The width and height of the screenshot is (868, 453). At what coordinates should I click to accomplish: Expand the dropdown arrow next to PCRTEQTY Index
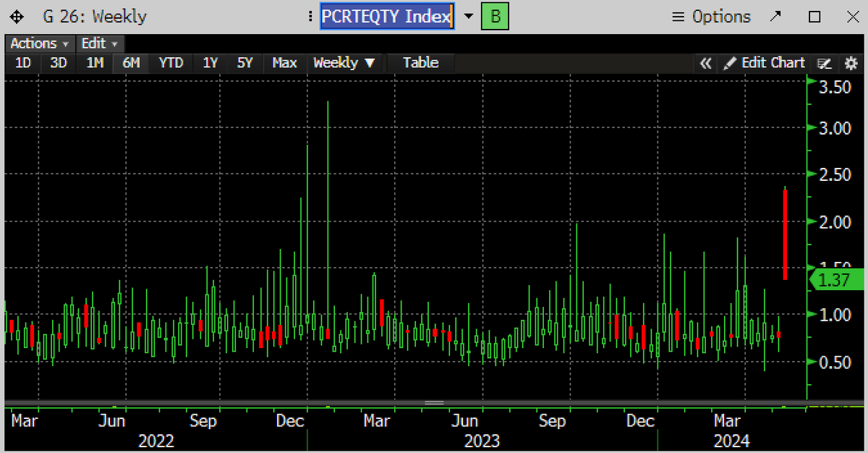coord(468,17)
